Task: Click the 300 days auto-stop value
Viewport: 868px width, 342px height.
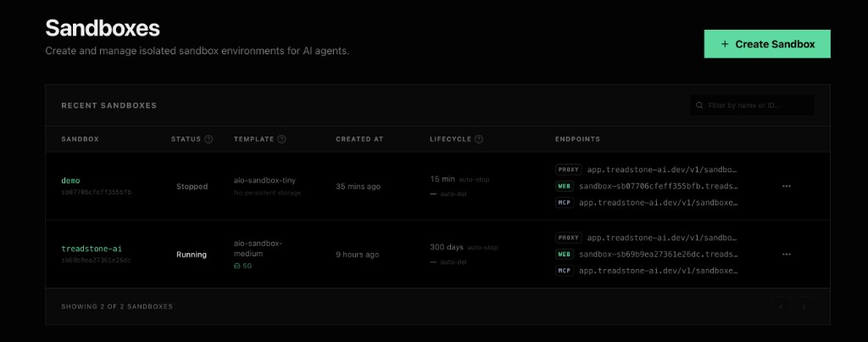Action: tap(447, 247)
